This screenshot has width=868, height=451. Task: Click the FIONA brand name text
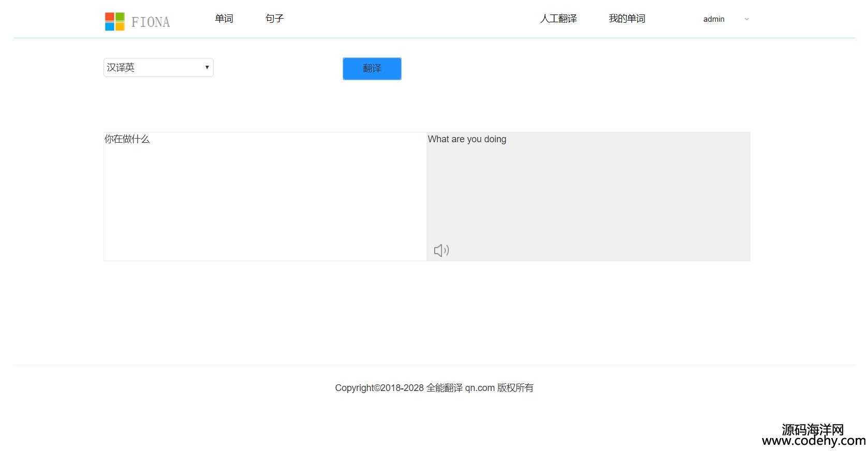click(x=151, y=22)
